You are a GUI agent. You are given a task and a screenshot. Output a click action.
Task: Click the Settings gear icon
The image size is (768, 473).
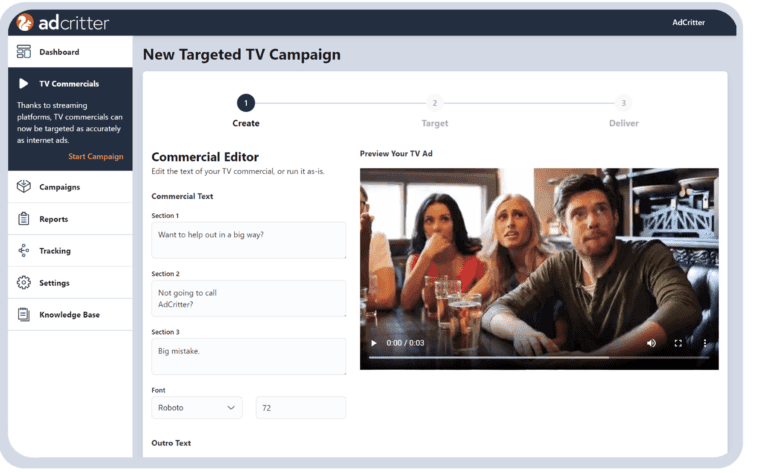24,283
